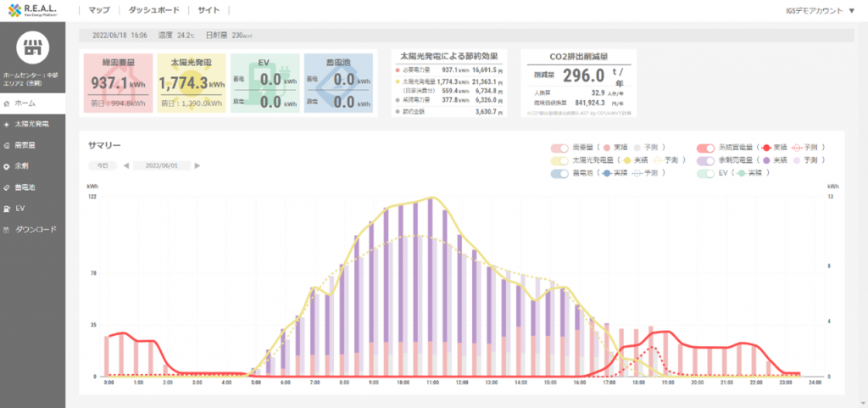Toggle the 余剰売電量 legend switch
This screenshot has height=408, width=868.
pyautogui.click(x=704, y=159)
